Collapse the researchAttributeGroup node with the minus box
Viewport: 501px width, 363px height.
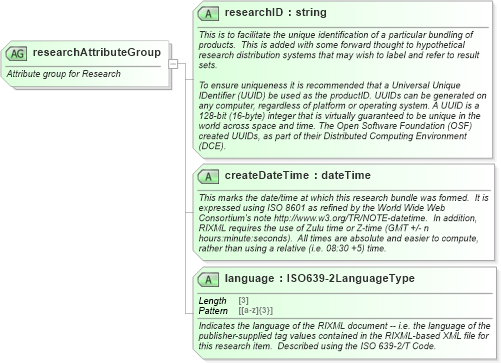(x=173, y=63)
